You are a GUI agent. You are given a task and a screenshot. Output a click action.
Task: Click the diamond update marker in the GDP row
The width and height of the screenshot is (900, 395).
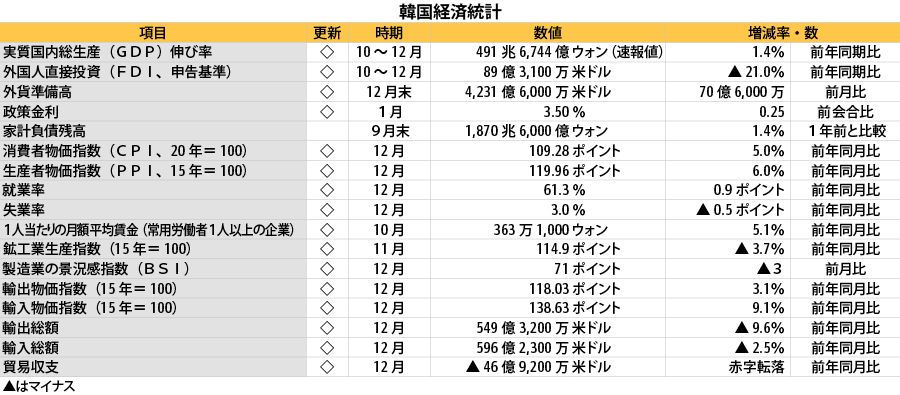[327, 53]
